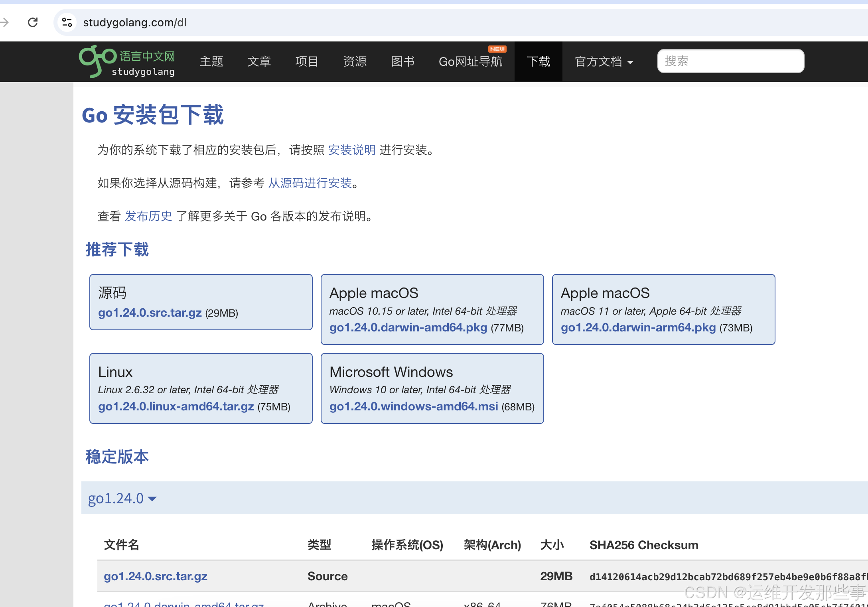Open the 图书 nav item

click(402, 61)
